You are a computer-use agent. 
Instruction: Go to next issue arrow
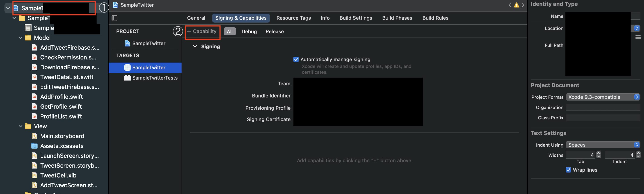(523, 5)
